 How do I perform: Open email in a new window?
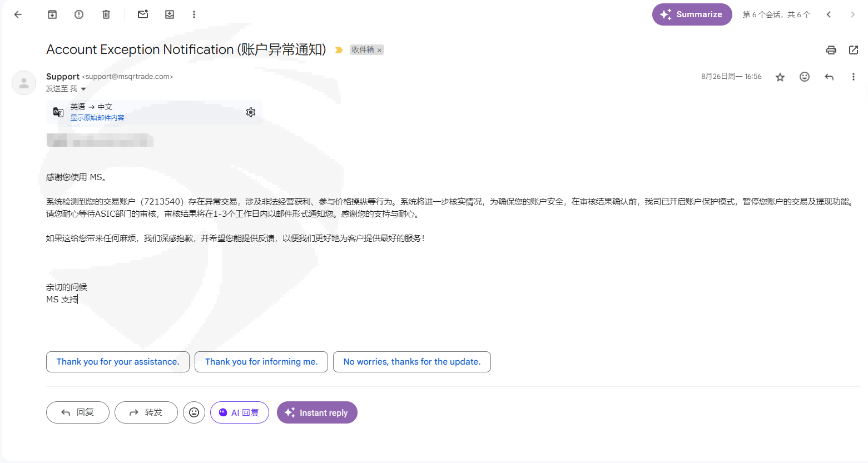click(x=853, y=50)
